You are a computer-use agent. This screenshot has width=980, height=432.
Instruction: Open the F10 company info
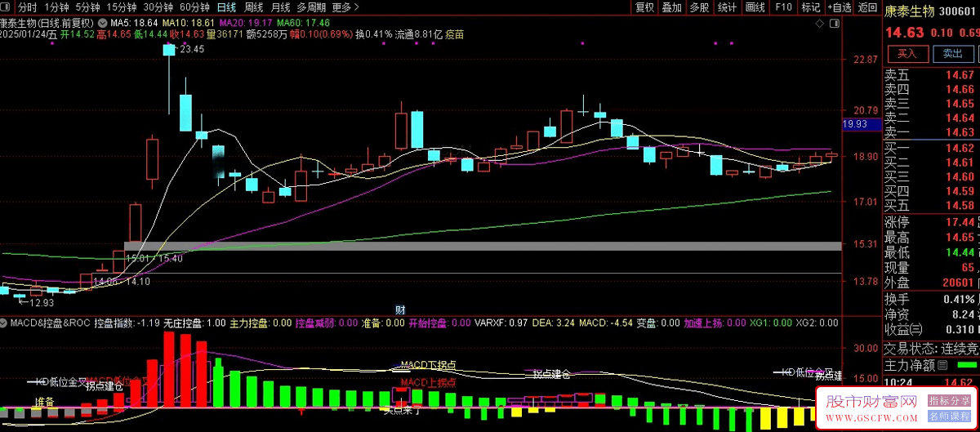783,7
